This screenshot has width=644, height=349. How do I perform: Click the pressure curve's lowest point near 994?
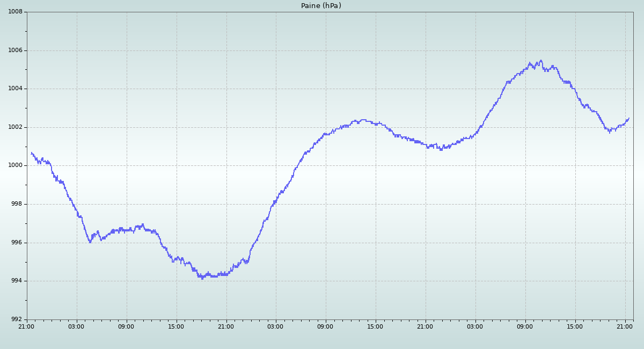(202, 278)
